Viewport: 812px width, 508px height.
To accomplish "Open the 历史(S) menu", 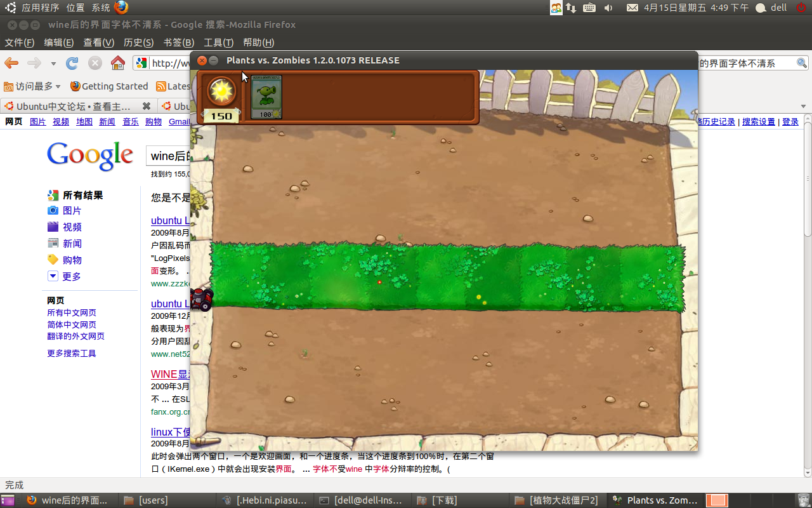I will [x=138, y=43].
